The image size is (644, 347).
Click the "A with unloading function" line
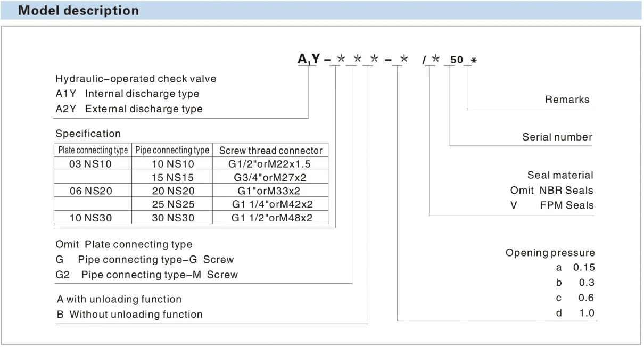[x=119, y=300]
